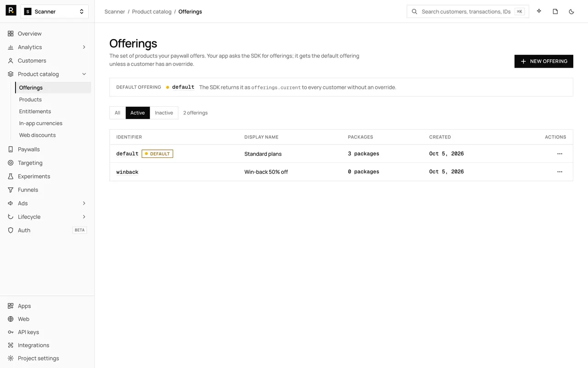Viewport: 588px width, 368px height.
Task: Open Web discounts in the sidebar
Action: pos(53,135)
